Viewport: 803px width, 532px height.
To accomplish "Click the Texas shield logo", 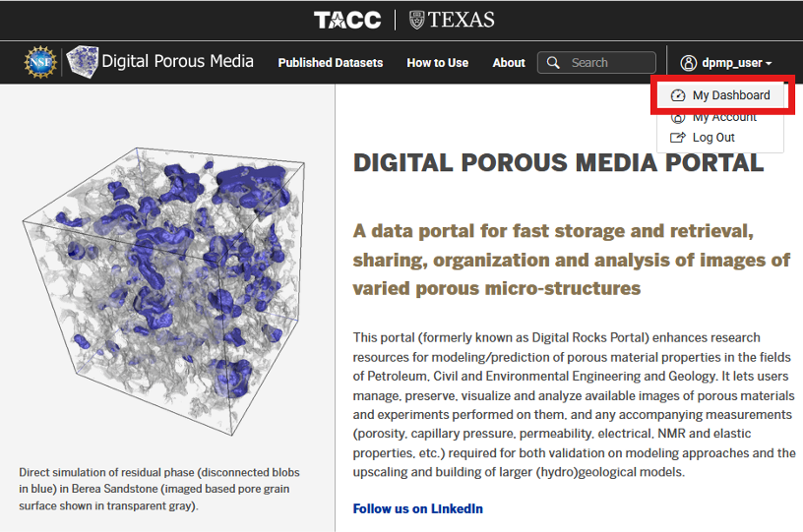I will [417, 20].
